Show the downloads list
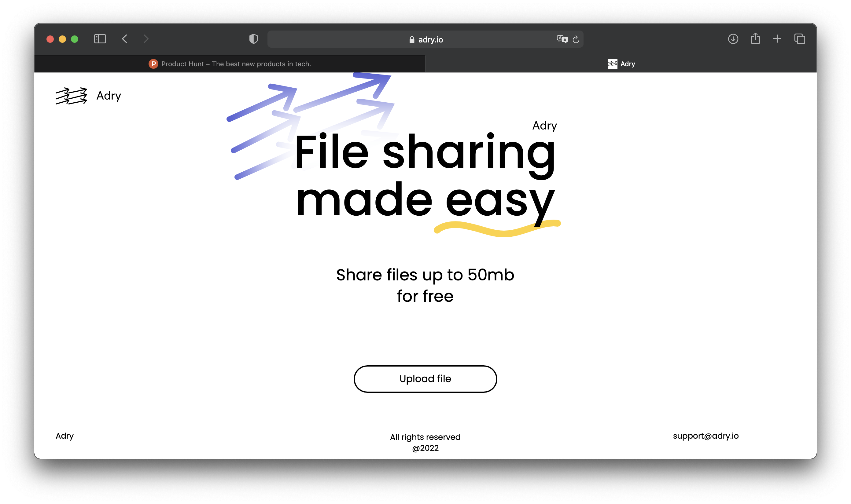The width and height of the screenshot is (851, 504). coord(733,39)
